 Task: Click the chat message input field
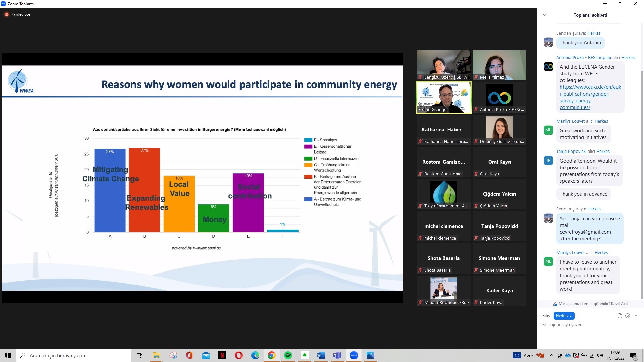click(x=590, y=325)
